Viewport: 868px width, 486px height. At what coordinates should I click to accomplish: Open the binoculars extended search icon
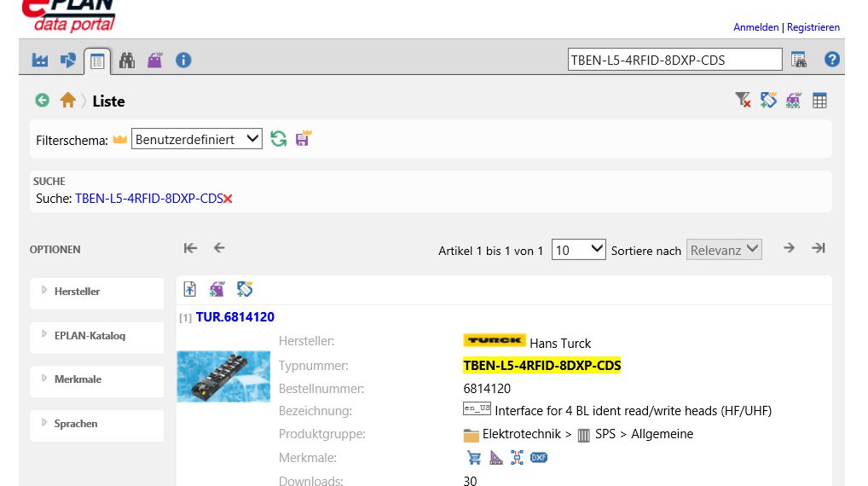pyautogui.click(x=127, y=60)
